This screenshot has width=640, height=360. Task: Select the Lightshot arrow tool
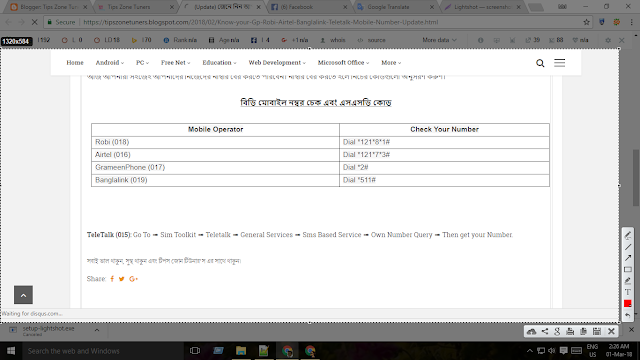click(628, 258)
